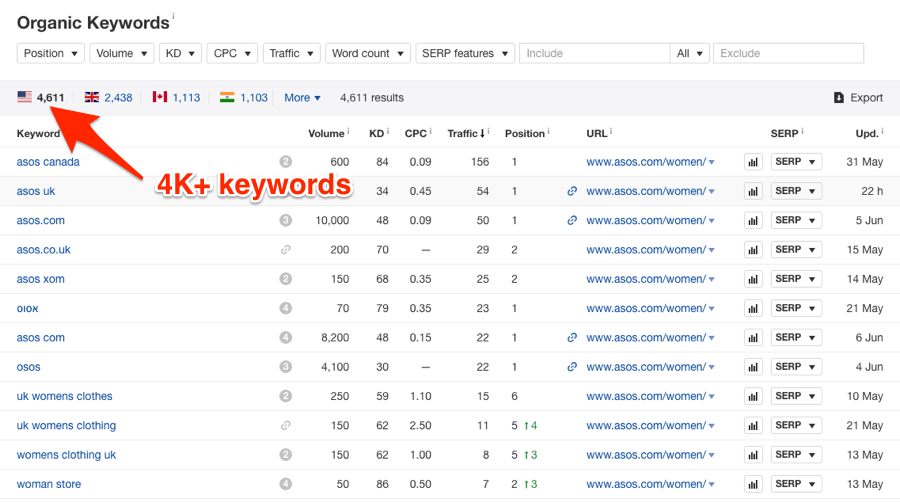
Task: Sort table by Volume column header
Action: coord(326,133)
